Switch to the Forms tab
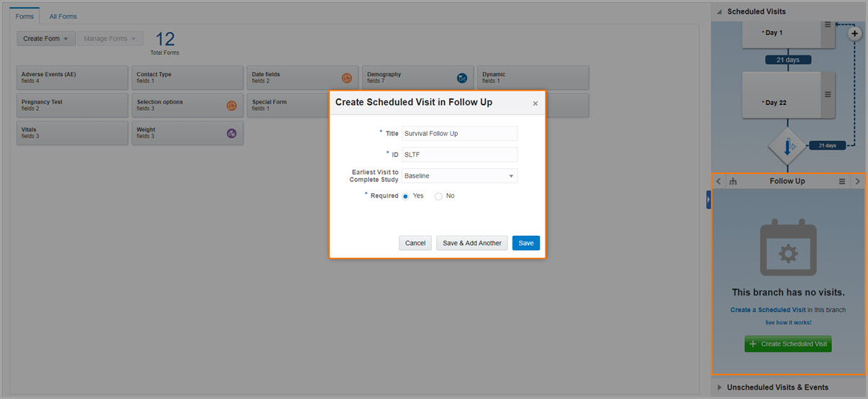This screenshot has width=868, height=399. pos(24,16)
